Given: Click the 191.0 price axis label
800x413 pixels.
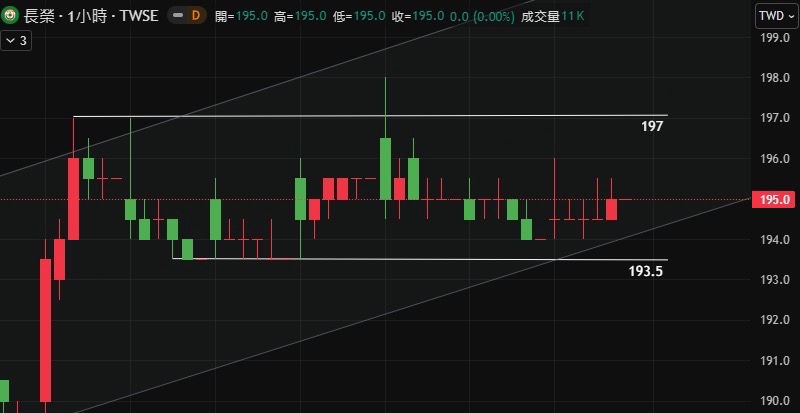Looking at the screenshot, I should coord(774,360).
